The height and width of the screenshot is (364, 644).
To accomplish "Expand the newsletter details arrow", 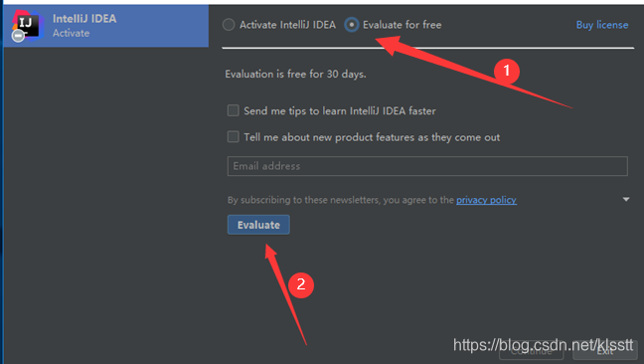I will (x=626, y=199).
